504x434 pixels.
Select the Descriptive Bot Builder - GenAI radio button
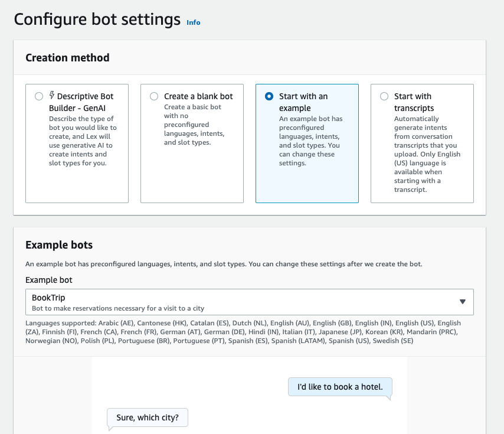(39, 96)
